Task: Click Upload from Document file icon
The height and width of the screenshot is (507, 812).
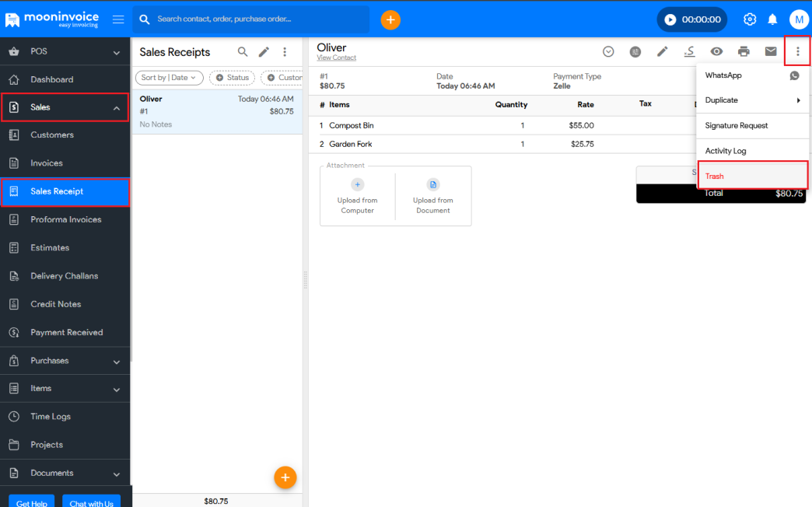Action: click(x=433, y=184)
